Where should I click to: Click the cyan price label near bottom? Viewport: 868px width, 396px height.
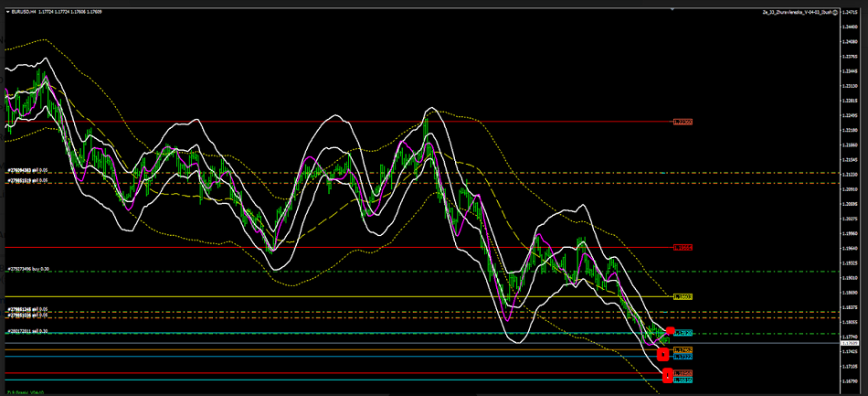point(683,380)
